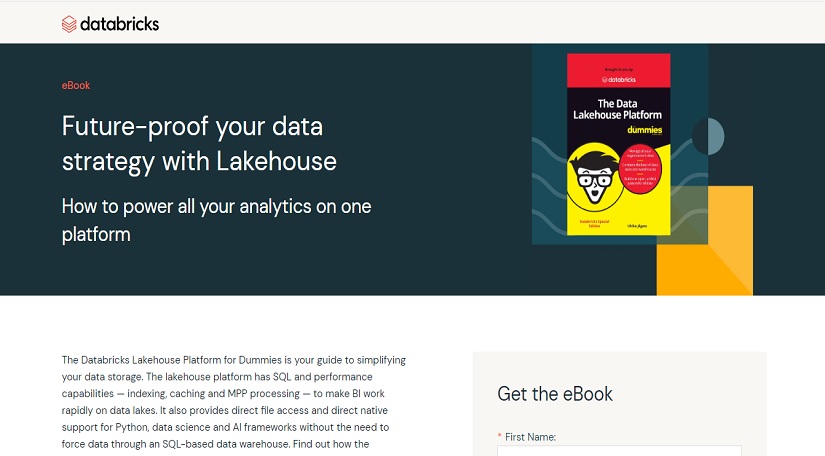
Task: Click the red top band of book cover
Action: 619,70
